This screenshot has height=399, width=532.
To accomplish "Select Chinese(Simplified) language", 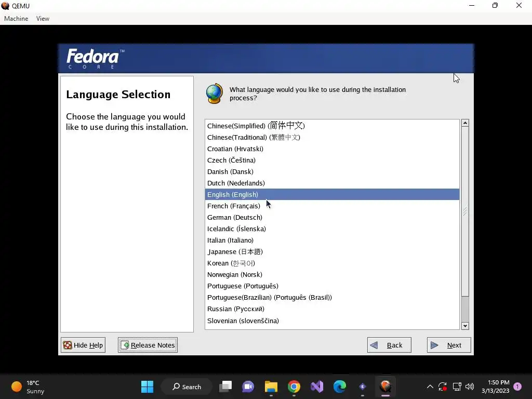I will coord(332,126).
